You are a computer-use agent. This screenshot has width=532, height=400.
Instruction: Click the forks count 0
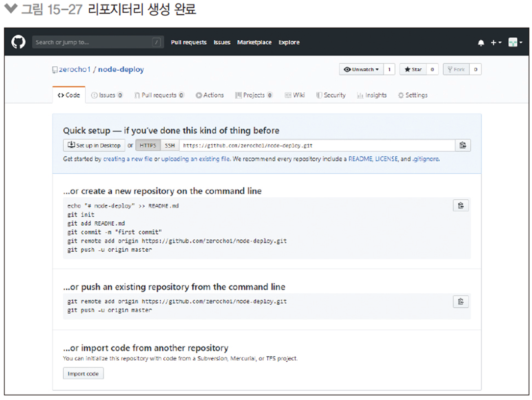[475, 69]
